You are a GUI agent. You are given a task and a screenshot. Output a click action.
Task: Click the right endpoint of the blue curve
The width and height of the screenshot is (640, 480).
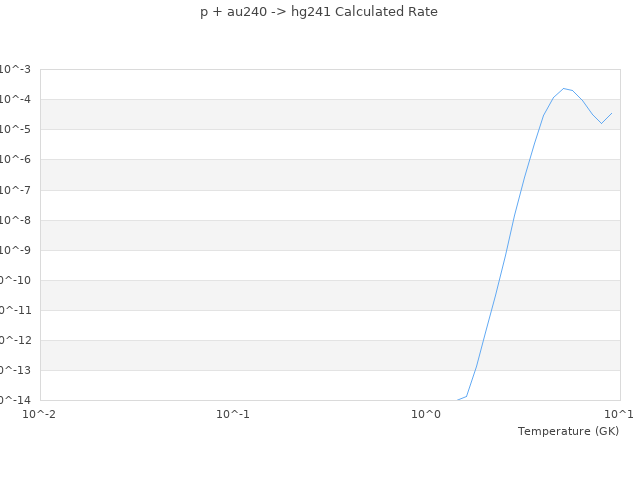(x=611, y=113)
